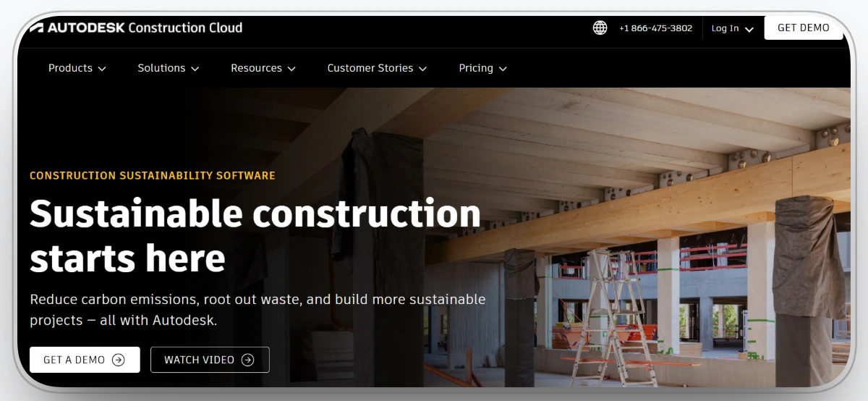Click the top GET DEMO button
The height and width of the screenshot is (401, 868).
click(x=804, y=28)
